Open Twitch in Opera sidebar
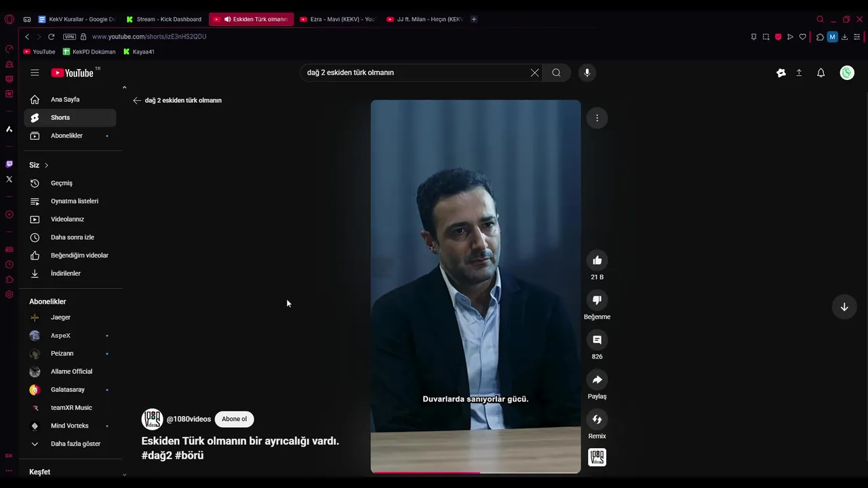This screenshot has height=488, width=868. tap(9, 164)
